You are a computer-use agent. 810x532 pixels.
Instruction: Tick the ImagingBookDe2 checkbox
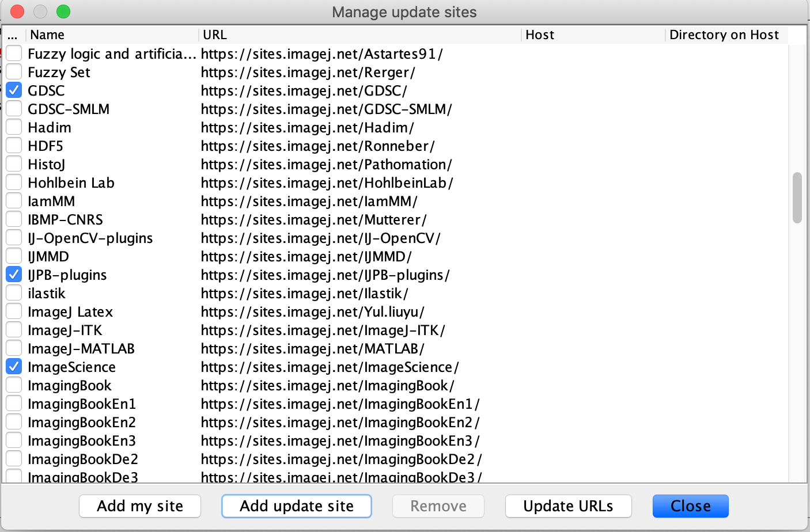point(14,459)
